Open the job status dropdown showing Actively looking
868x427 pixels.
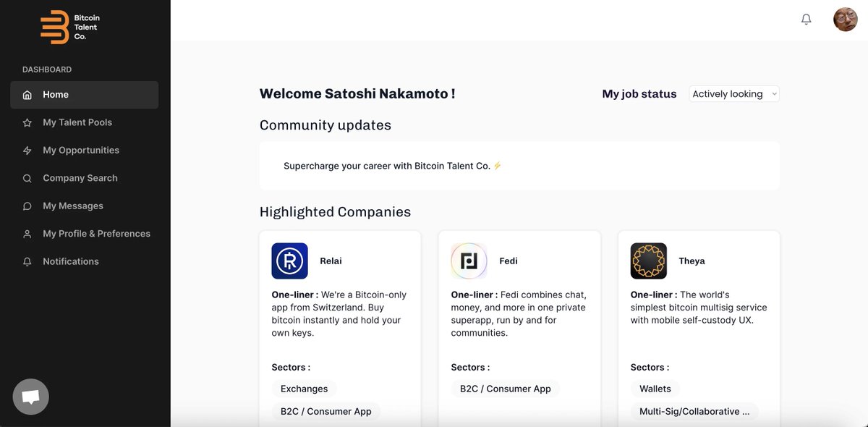coord(734,94)
